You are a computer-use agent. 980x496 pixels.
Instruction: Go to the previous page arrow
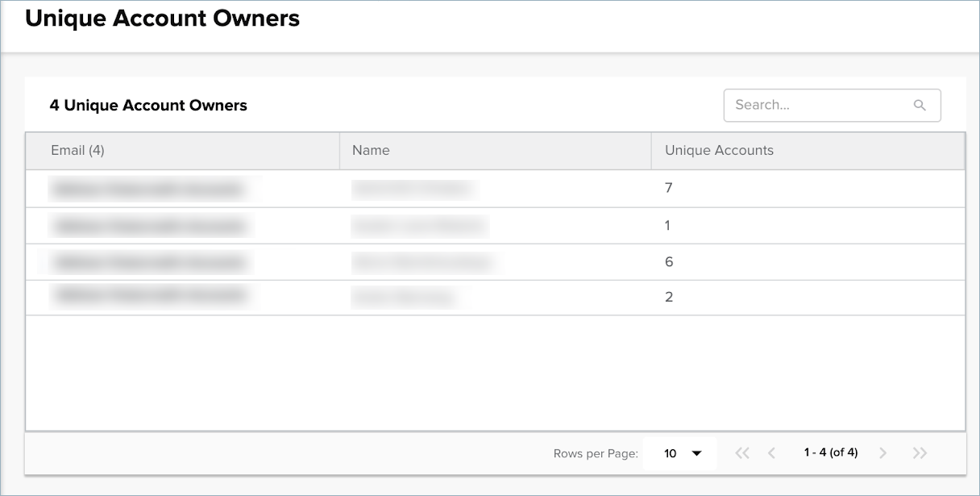(771, 453)
